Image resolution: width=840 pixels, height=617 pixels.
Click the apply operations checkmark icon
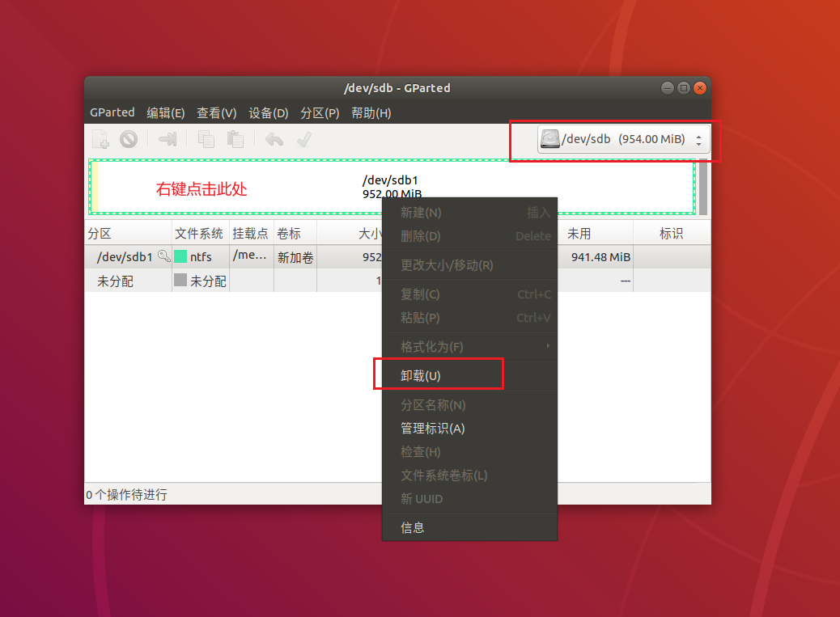(303, 139)
